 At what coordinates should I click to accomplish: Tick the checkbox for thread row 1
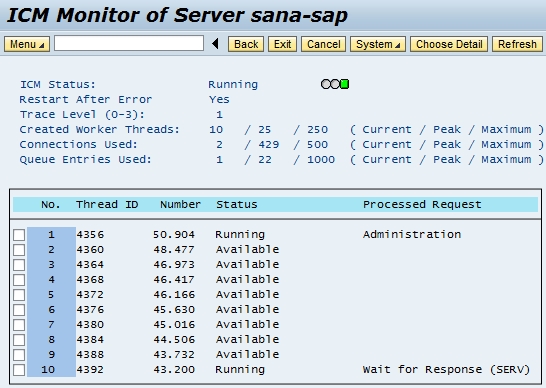19,235
